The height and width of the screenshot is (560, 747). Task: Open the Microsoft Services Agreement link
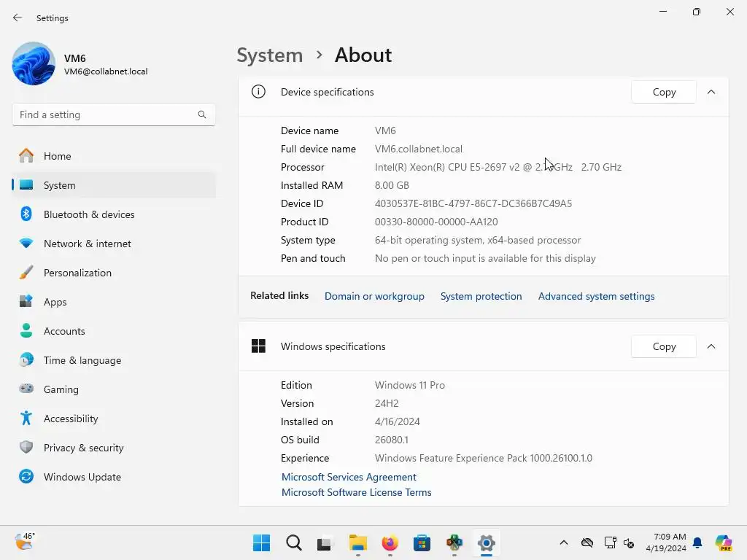[x=349, y=477]
